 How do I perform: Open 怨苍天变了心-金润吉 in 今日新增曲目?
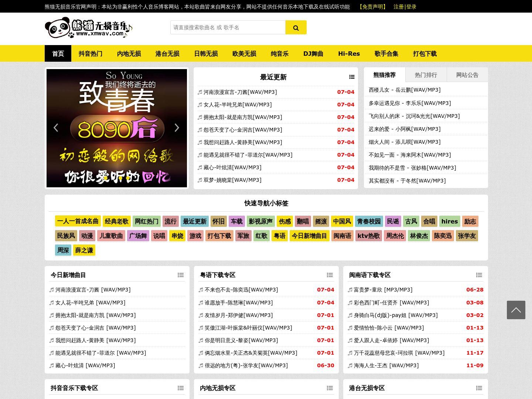pos(95,328)
